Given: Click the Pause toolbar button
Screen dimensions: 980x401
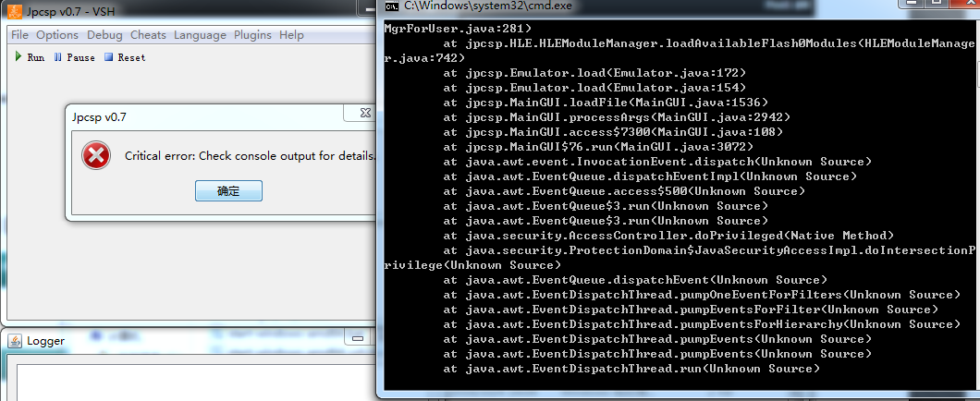Looking at the screenshot, I should click(74, 57).
